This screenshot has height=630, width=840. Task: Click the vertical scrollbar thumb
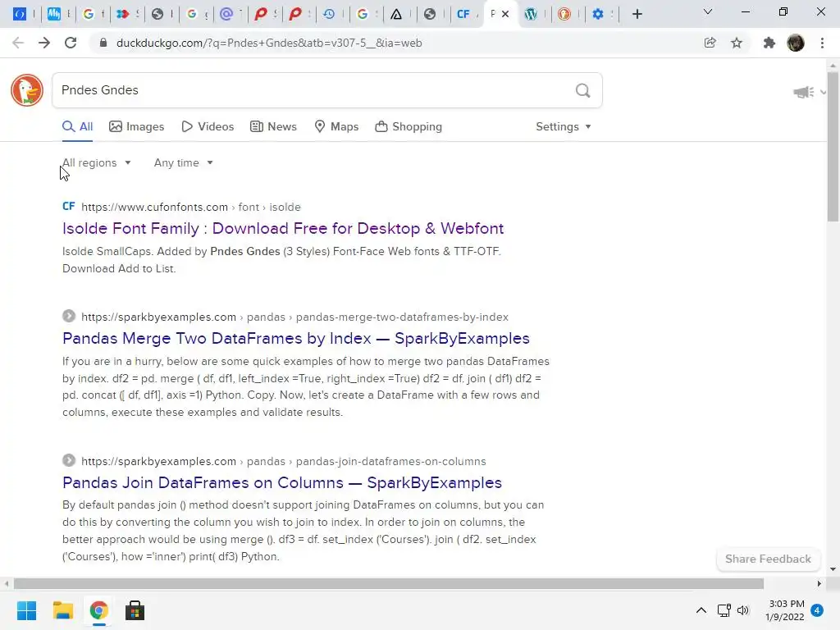pos(833,146)
